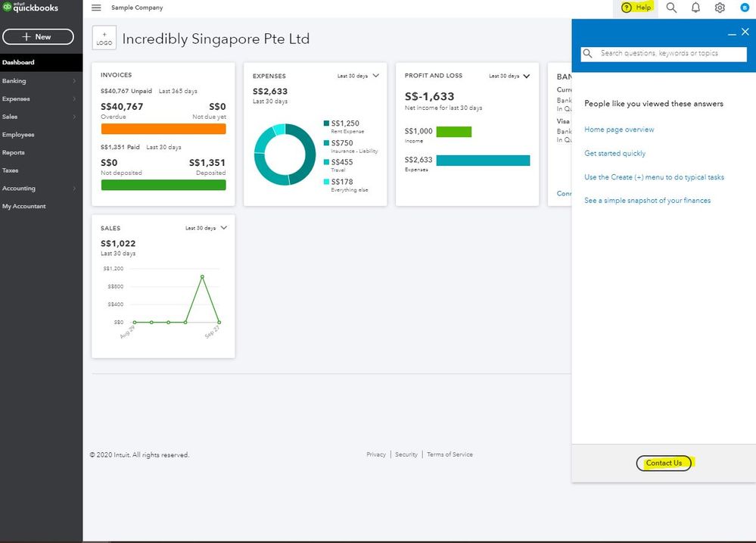Image resolution: width=756 pixels, height=543 pixels.
Task: Toggle the hamburger navigation menu
Action: coord(96,8)
